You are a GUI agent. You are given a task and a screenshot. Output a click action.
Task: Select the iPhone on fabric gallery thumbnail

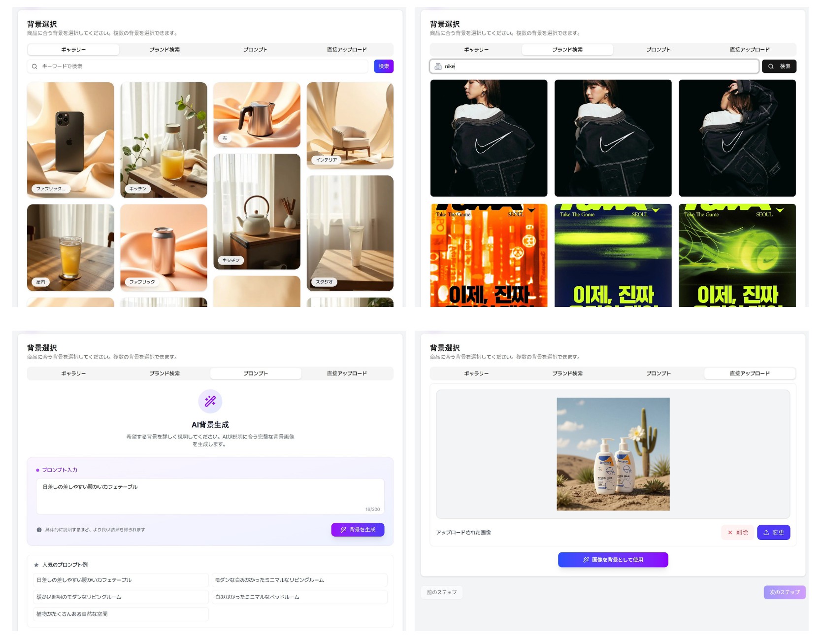pyautogui.click(x=70, y=140)
